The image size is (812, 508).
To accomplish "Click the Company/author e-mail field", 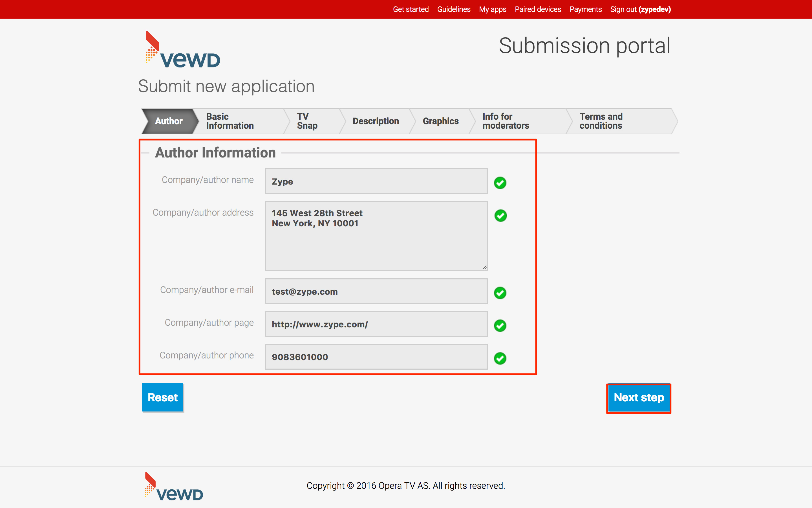I will (376, 291).
